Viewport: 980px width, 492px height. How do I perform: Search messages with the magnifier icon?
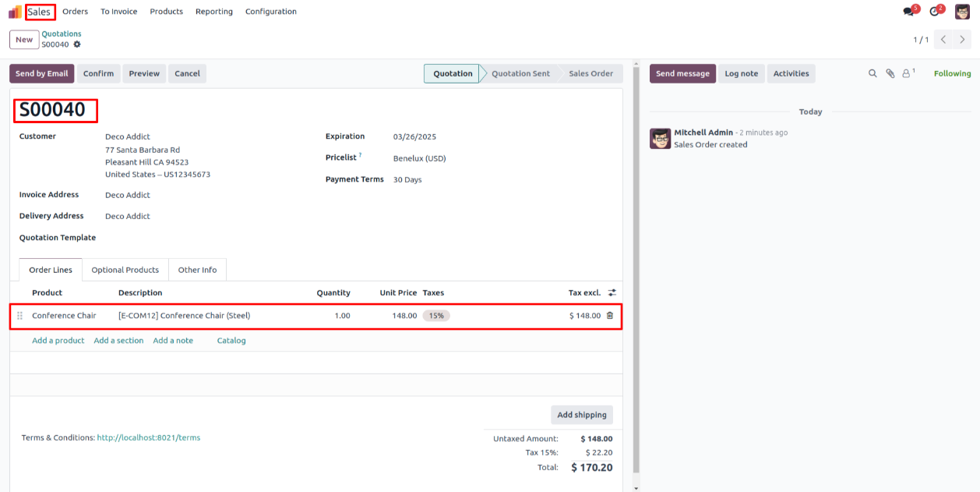coord(872,73)
